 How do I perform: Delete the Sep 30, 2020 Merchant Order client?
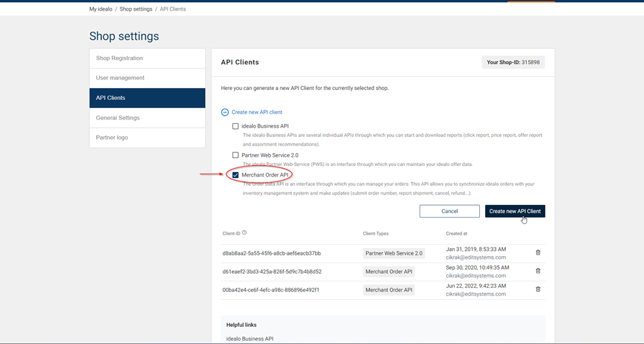pyautogui.click(x=538, y=271)
